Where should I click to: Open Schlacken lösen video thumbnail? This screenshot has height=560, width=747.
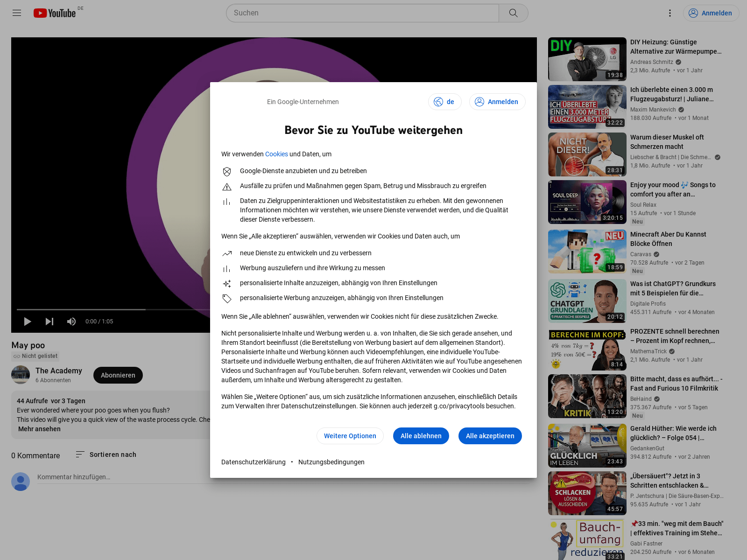click(x=587, y=493)
